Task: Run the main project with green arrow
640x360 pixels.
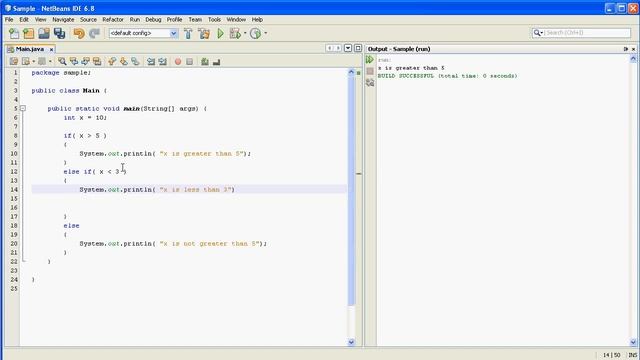Action: tap(220, 33)
